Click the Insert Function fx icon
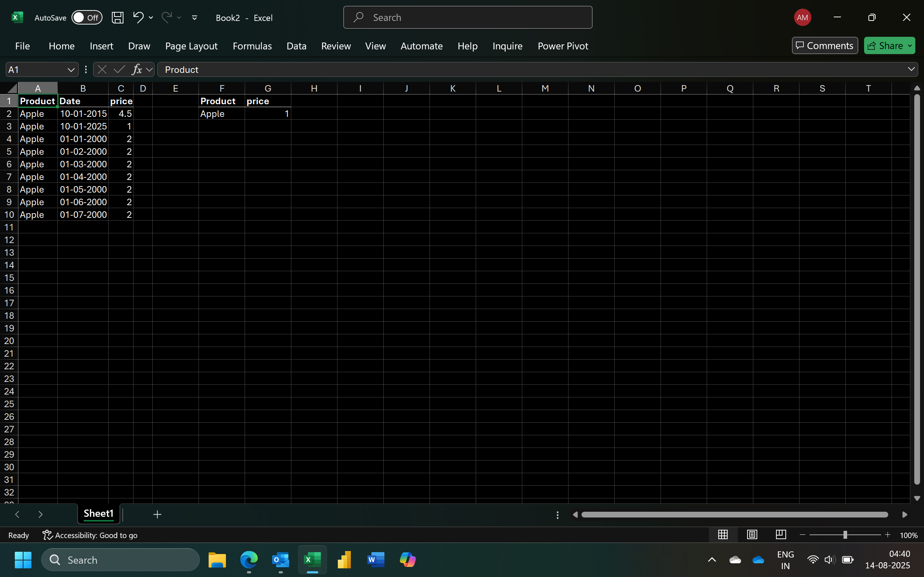924x577 pixels. pos(137,70)
